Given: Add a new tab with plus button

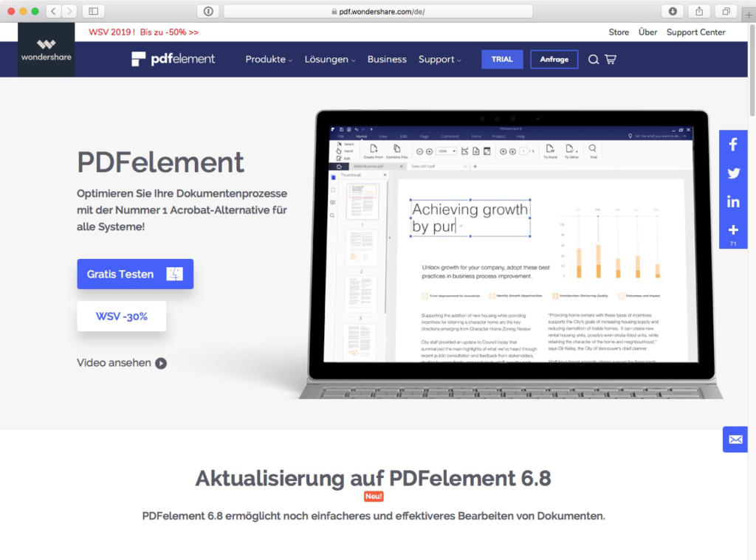Looking at the screenshot, I should [749, 15].
